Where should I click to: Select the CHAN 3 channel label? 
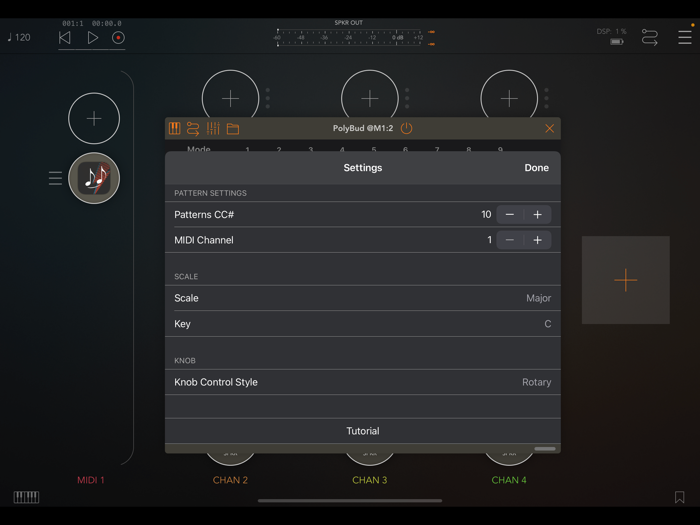point(370,480)
